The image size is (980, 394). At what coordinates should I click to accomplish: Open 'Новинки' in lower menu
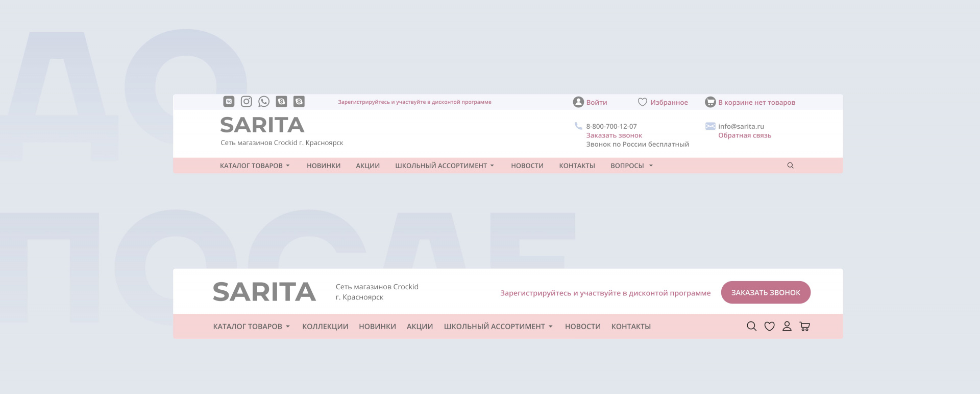coord(378,327)
